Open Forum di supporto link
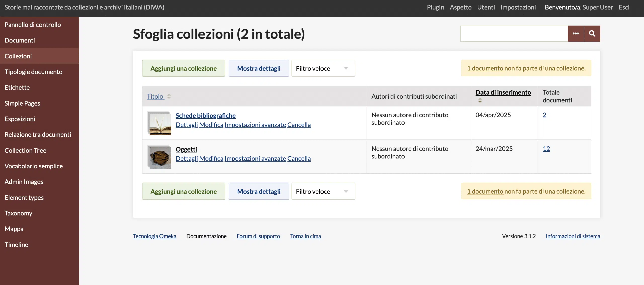644x285 pixels. tap(258, 236)
